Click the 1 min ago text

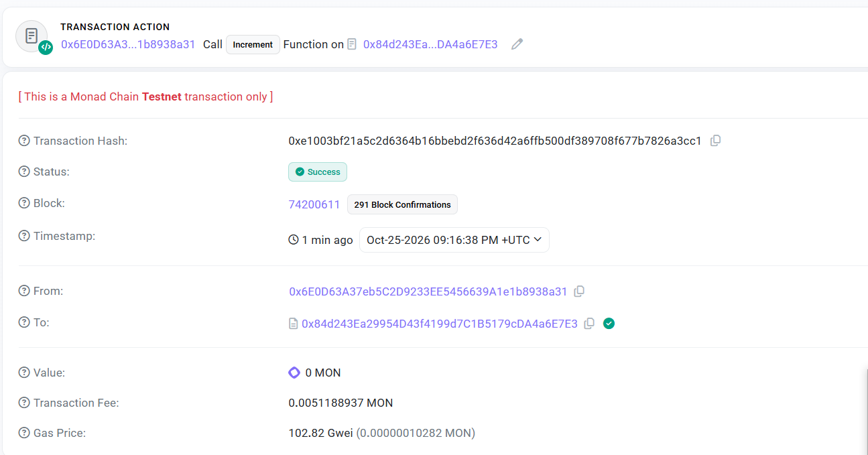tap(327, 240)
